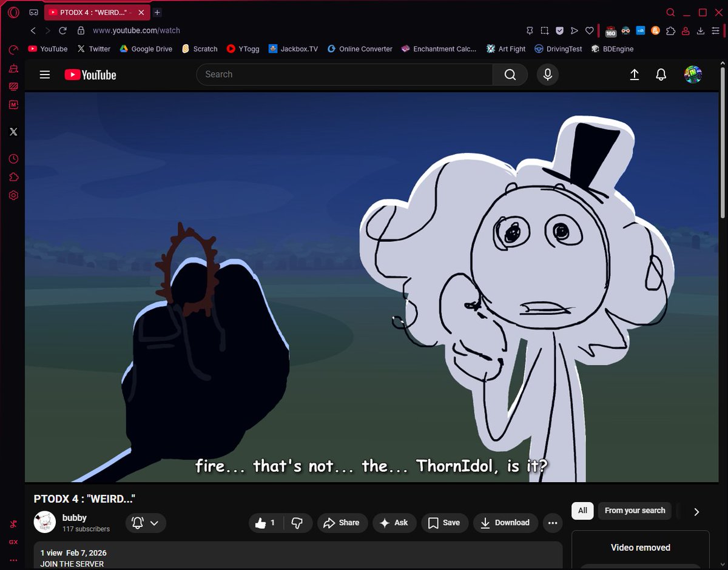Screen dimensions: 728x570
Task: Take a snapshot with the selection icon
Action: [x=545, y=30]
